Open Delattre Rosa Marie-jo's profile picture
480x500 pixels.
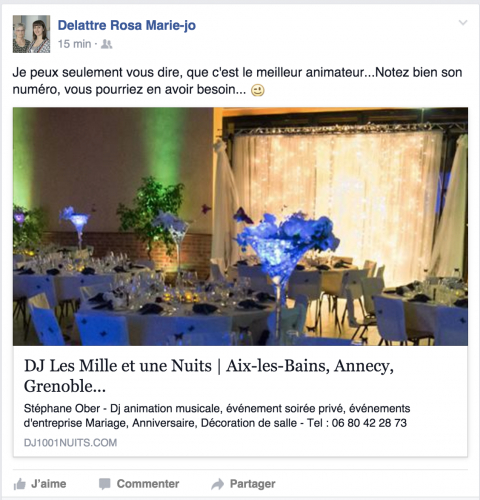[x=31, y=34]
